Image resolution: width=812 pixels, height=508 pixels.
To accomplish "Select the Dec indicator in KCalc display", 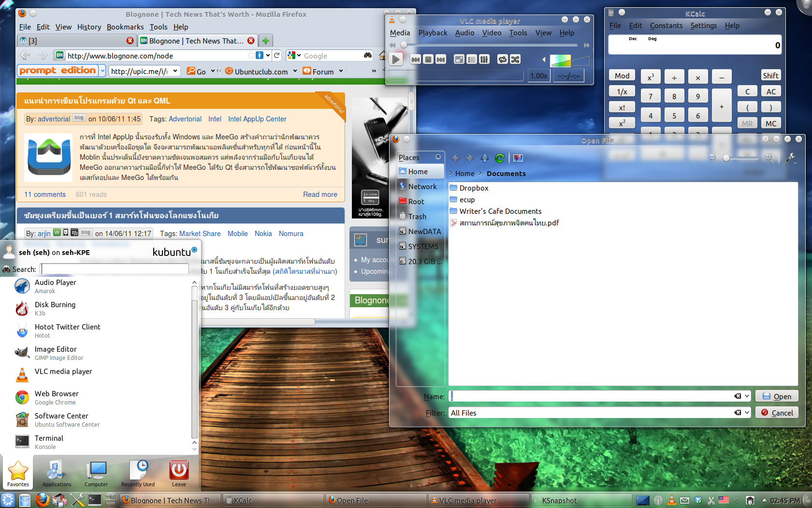I will [x=633, y=39].
